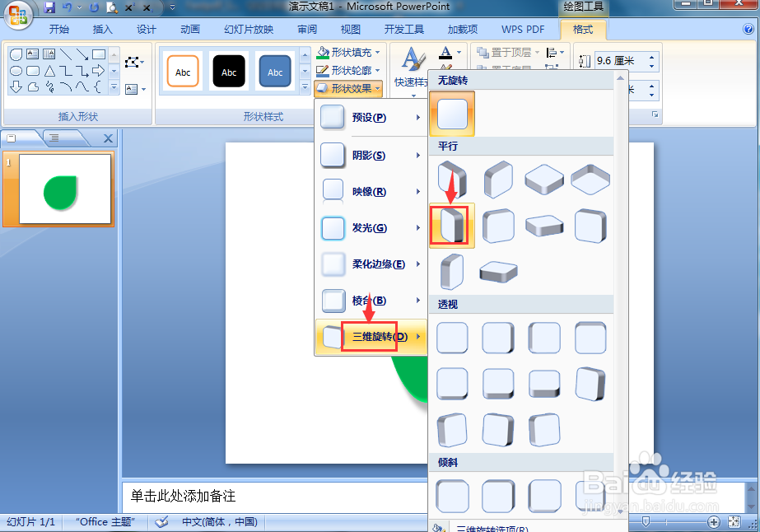This screenshot has height=532, width=760.
Task: Open the WPS PDF tab
Action: (523, 30)
